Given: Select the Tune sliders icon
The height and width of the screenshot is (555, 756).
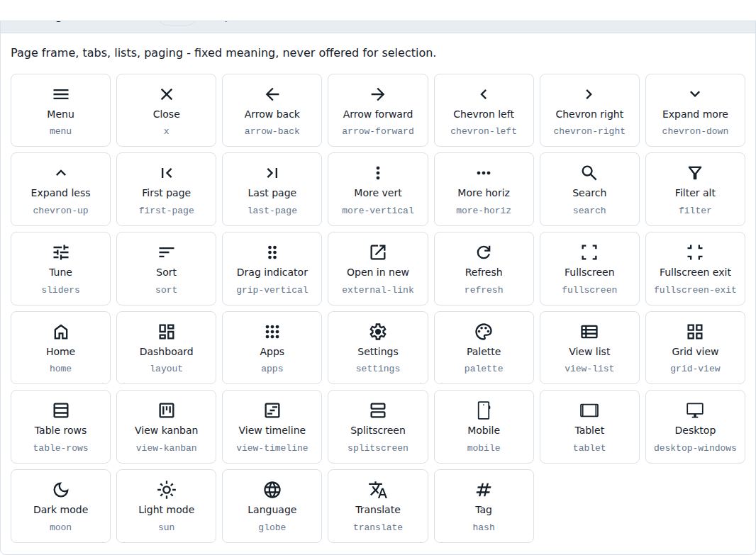Looking at the screenshot, I should [61, 252].
